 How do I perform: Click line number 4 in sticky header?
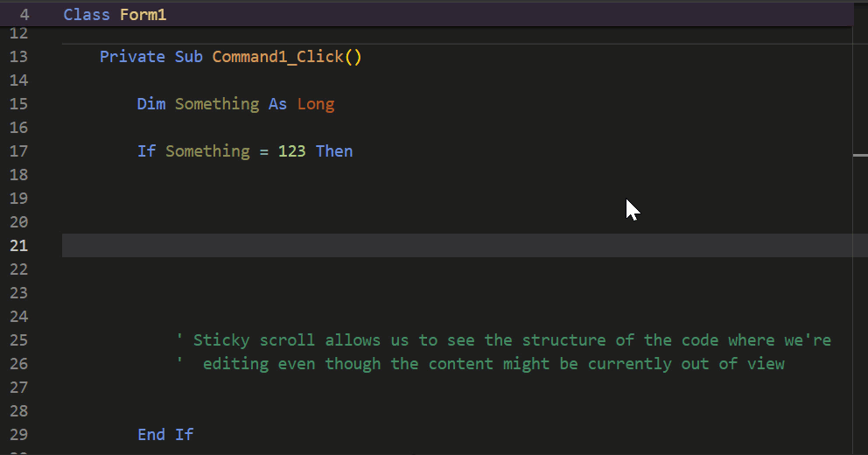click(x=24, y=14)
